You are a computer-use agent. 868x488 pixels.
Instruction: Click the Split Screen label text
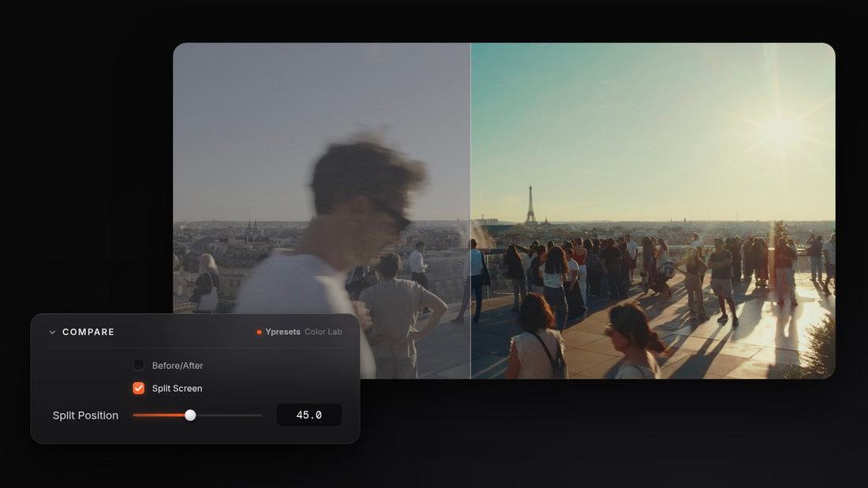coord(177,389)
